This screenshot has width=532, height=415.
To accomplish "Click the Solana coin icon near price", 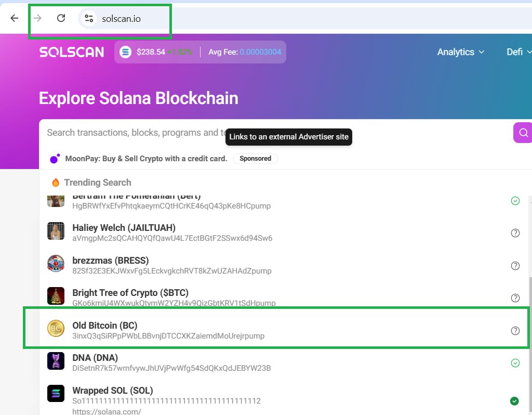I will [125, 52].
